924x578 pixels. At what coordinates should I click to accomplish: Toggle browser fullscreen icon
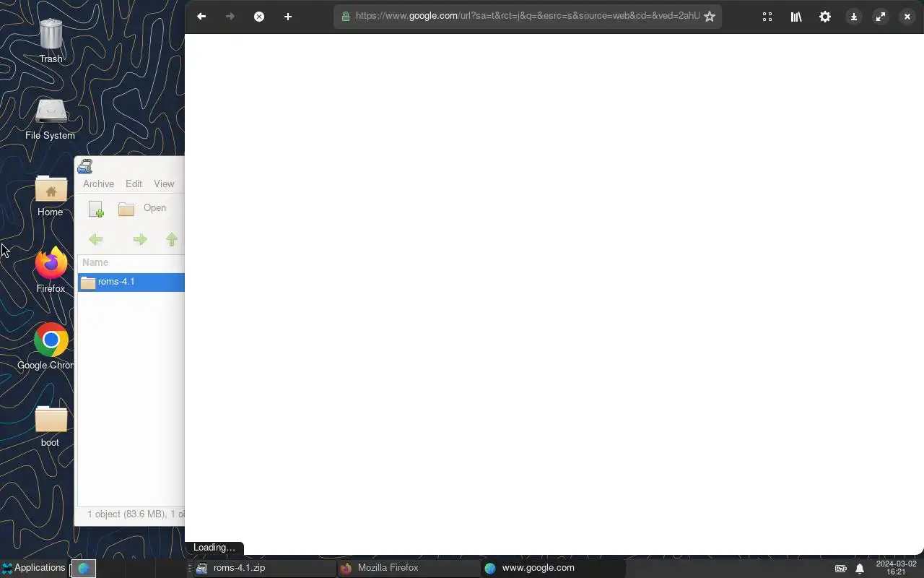tap(881, 17)
